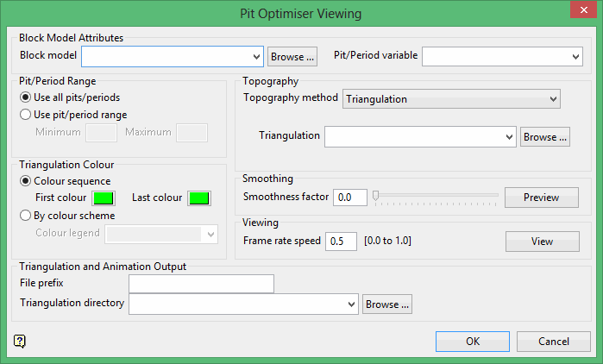Pick the First colour swatch

click(104, 198)
